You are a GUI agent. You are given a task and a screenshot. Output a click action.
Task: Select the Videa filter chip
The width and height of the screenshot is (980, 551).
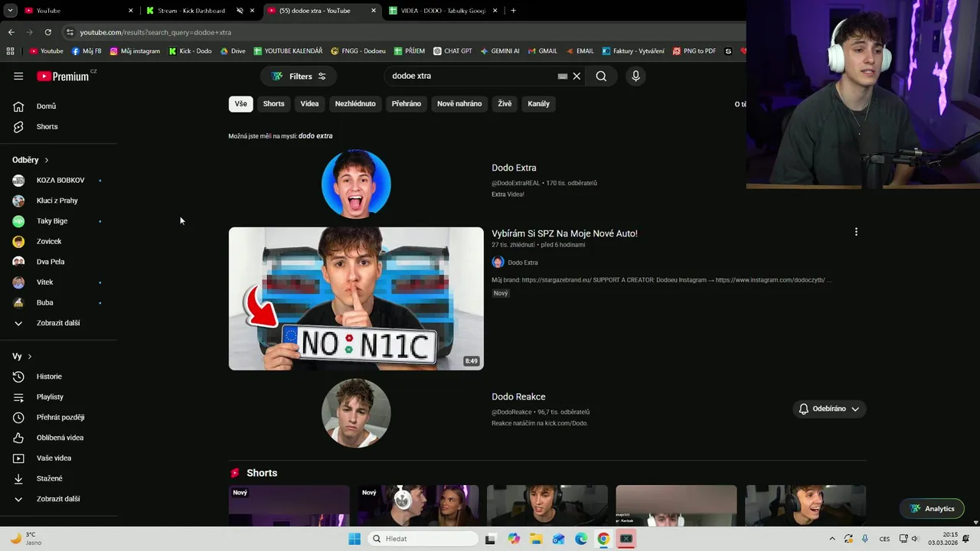point(309,104)
